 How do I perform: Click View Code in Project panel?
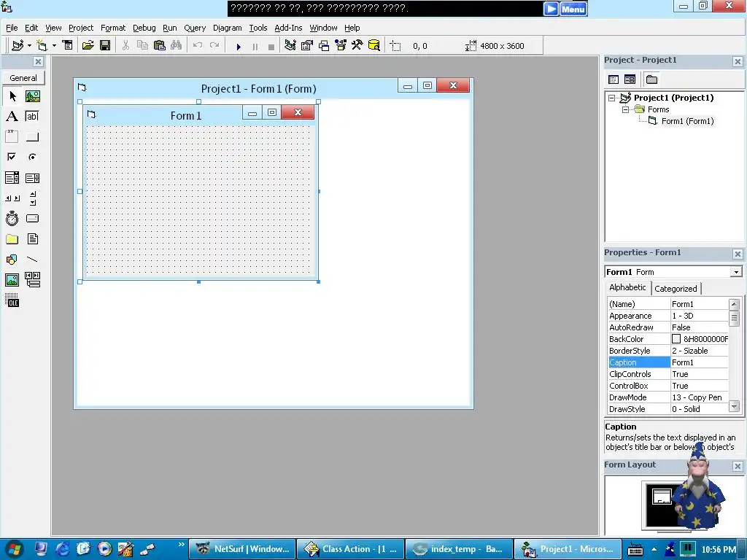(x=614, y=79)
